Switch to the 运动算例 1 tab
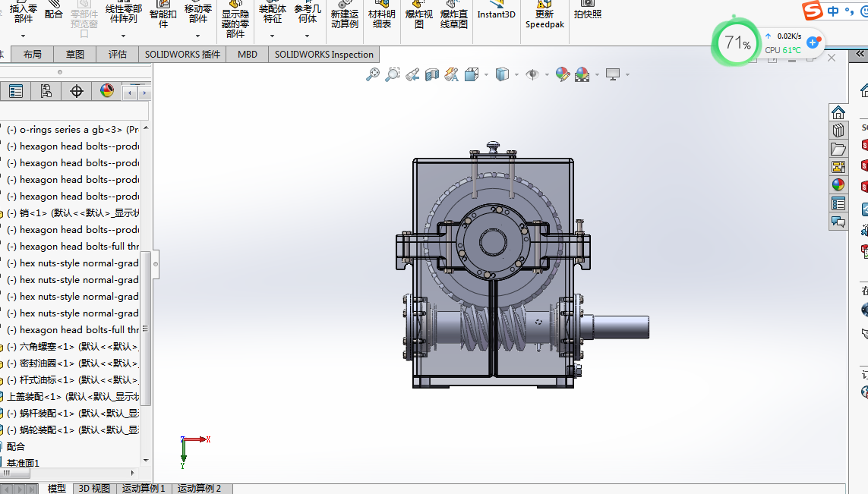This screenshot has height=494, width=868. (144, 488)
